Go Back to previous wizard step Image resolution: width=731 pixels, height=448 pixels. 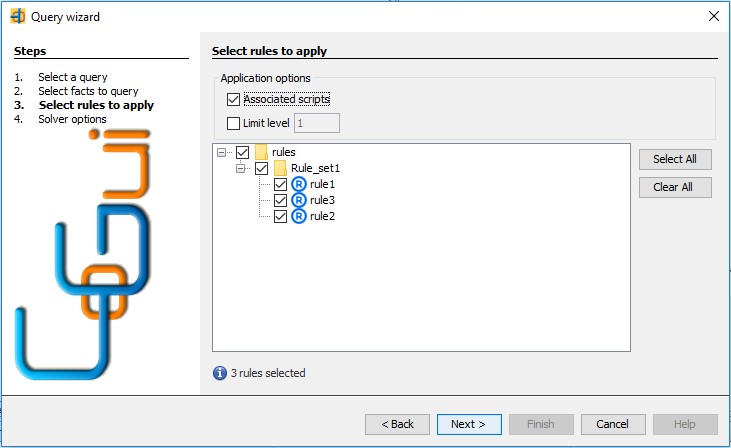tap(397, 424)
